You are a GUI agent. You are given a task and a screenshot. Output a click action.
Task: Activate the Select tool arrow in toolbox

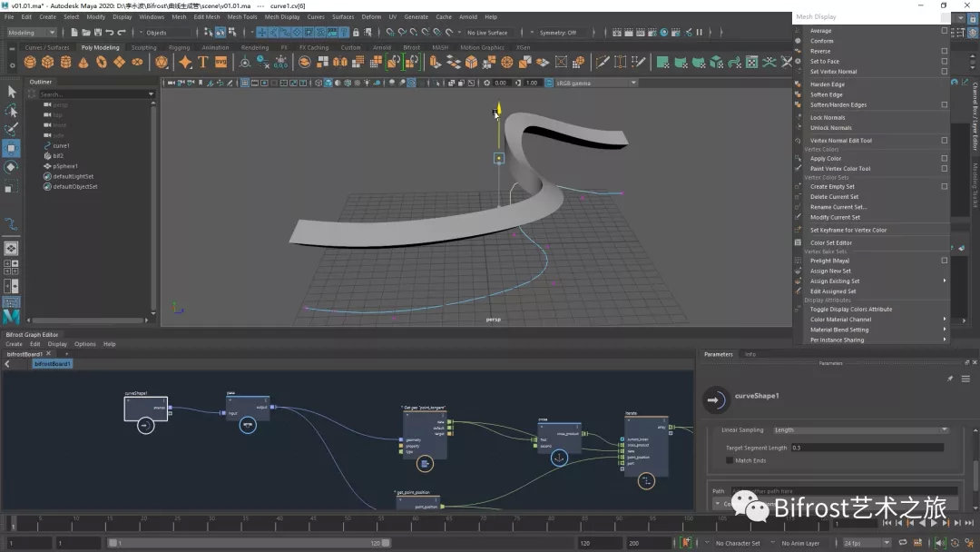click(x=12, y=92)
